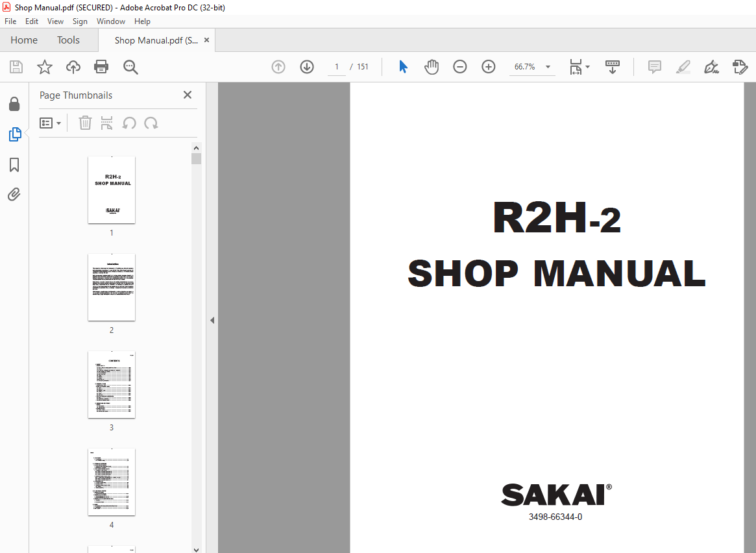Open the Window menu
The image size is (756, 553).
click(111, 21)
